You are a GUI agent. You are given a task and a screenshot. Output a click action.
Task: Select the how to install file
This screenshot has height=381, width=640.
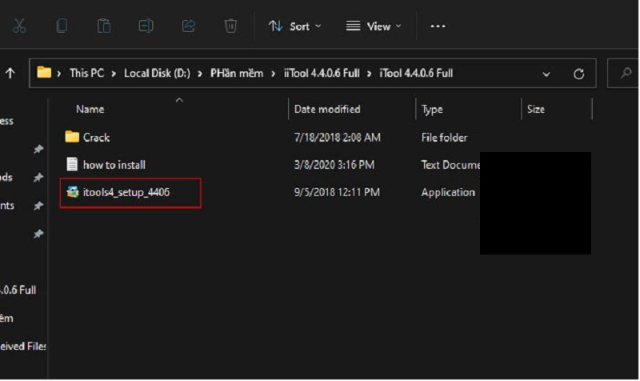[x=114, y=165]
